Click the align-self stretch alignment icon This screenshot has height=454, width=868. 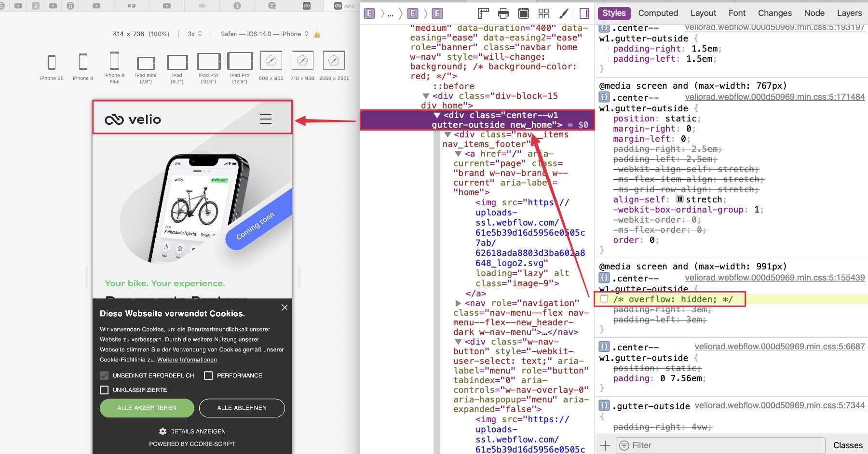click(x=680, y=200)
